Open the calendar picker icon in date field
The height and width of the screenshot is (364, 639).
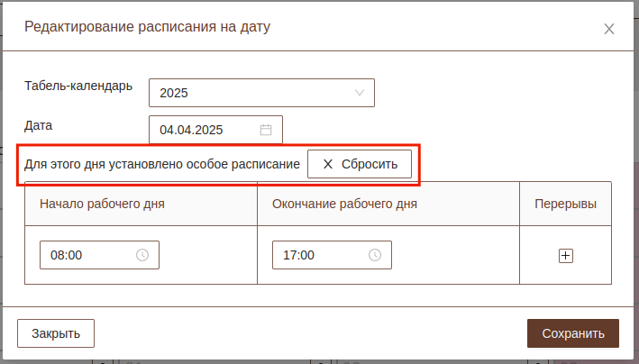266,130
